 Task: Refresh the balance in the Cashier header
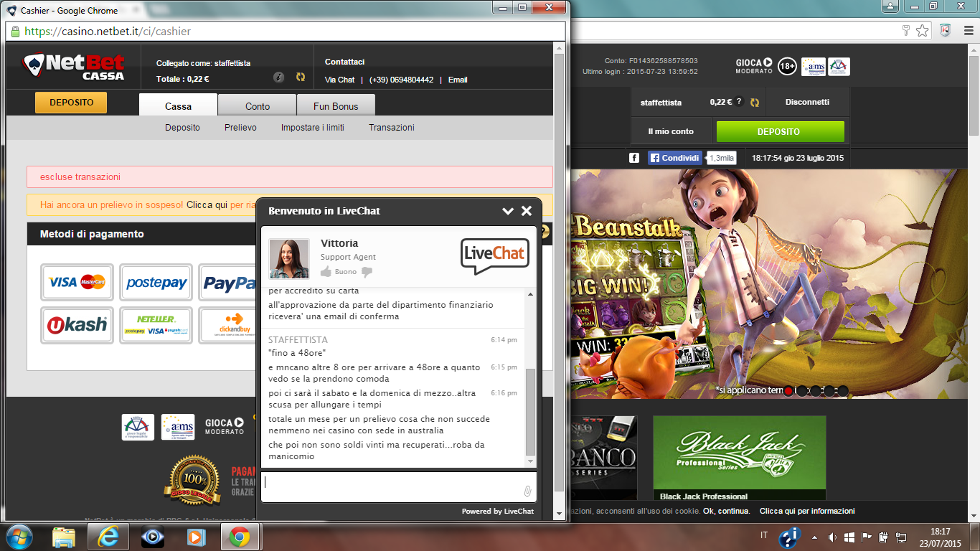point(301,77)
